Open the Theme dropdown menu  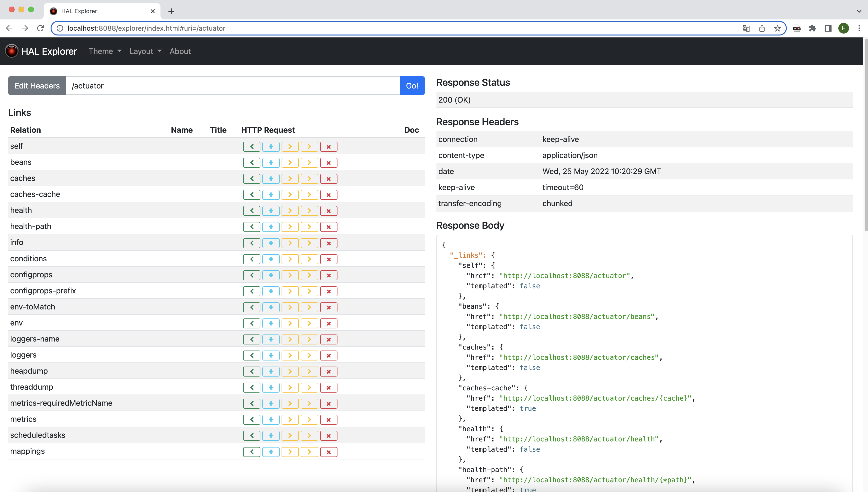(x=105, y=51)
